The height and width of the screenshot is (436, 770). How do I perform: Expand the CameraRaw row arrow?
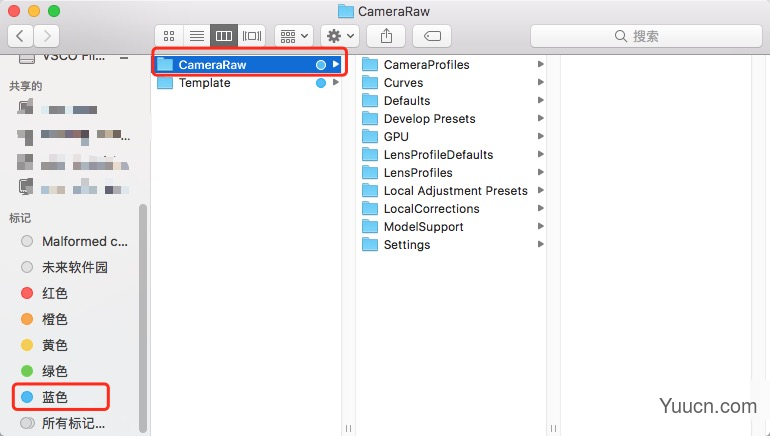[336, 64]
